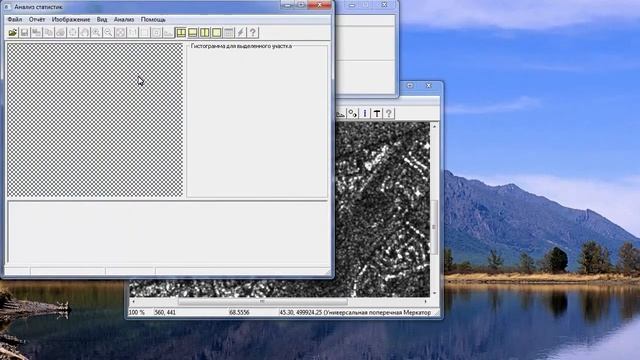Viewport: 640px width, 360px height.
Task: Select the Text 'T' tool in image window
Action: tap(377, 113)
